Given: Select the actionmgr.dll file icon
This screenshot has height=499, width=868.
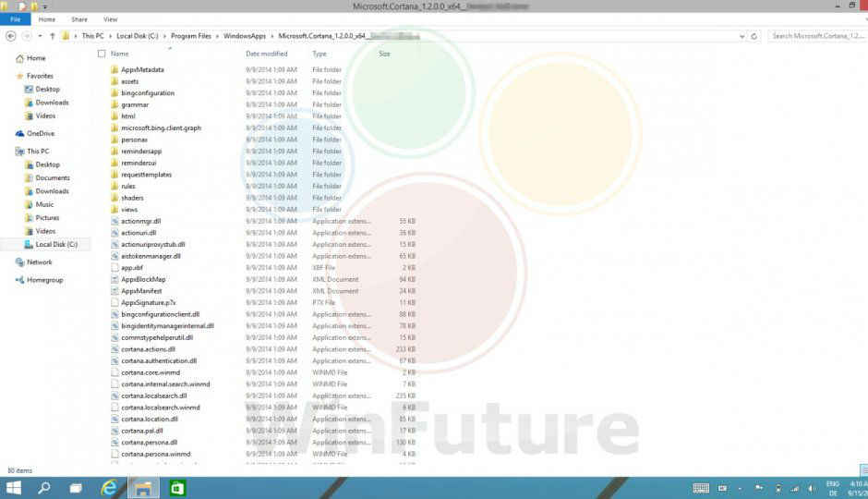Looking at the screenshot, I should [115, 221].
